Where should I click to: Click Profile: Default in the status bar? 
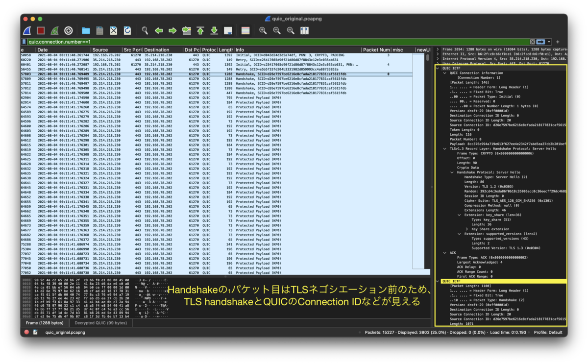(x=548, y=332)
